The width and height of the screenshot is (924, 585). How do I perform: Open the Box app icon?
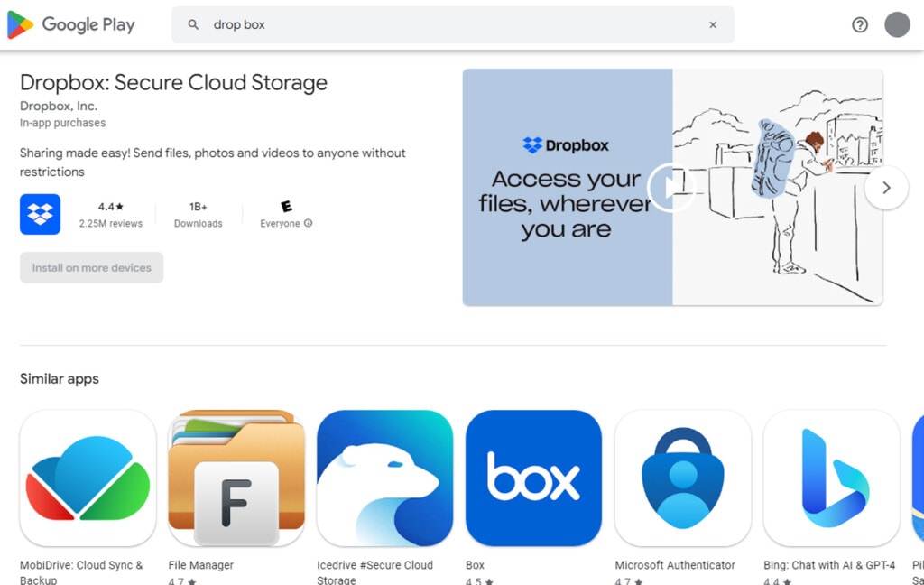(534, 478)
